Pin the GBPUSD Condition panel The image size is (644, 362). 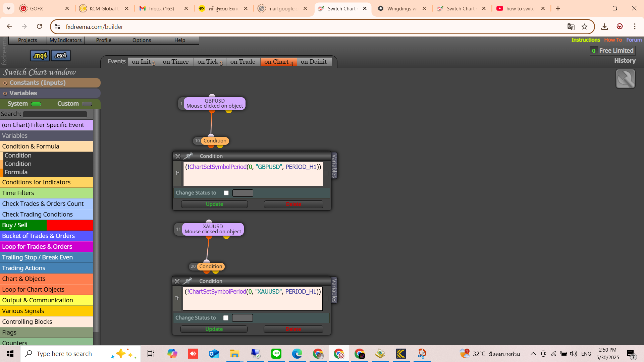(x=188, y=156)
